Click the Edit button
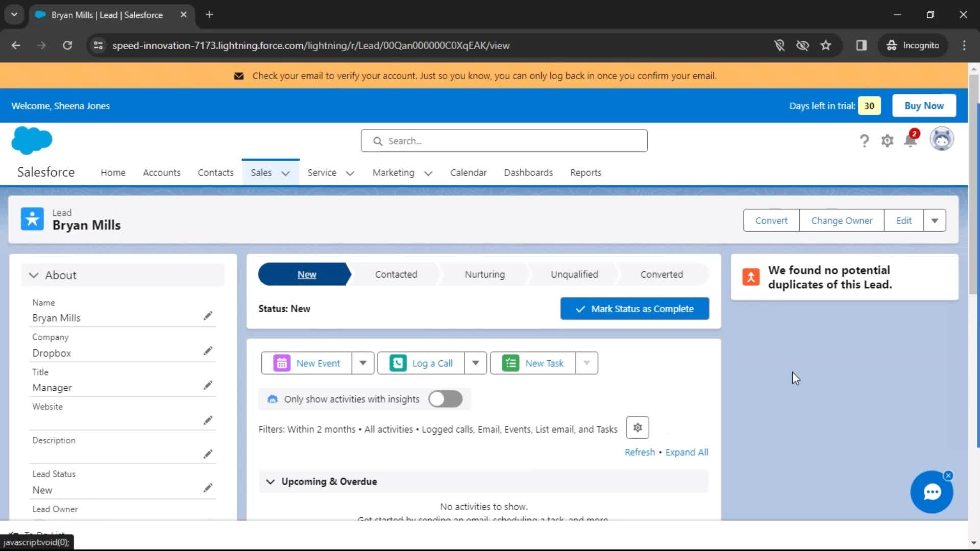This screenshot has width=980, height=551. [903, 220]
